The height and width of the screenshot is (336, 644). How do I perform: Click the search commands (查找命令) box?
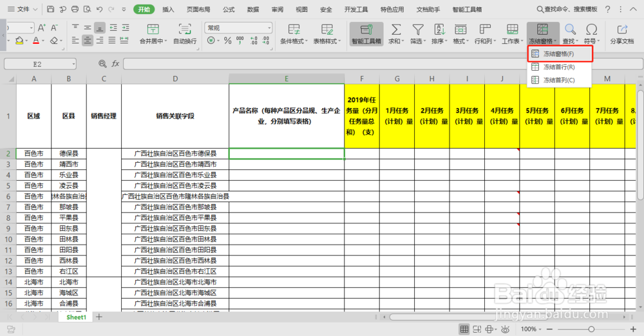coord(567,9)
